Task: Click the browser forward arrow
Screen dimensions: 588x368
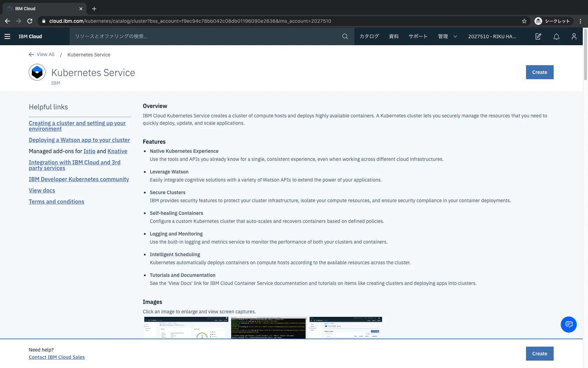Action: tap(19, 21)
